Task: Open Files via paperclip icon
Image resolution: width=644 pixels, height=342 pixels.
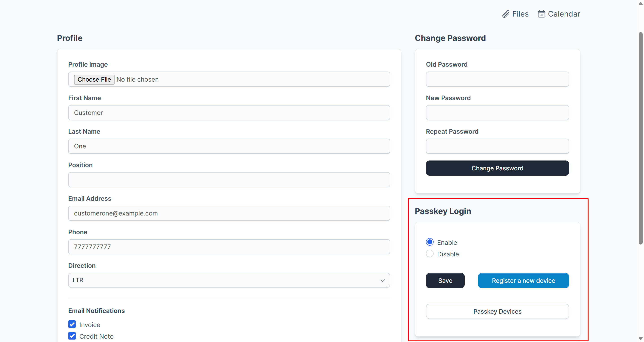Action: tap(506, 14)
